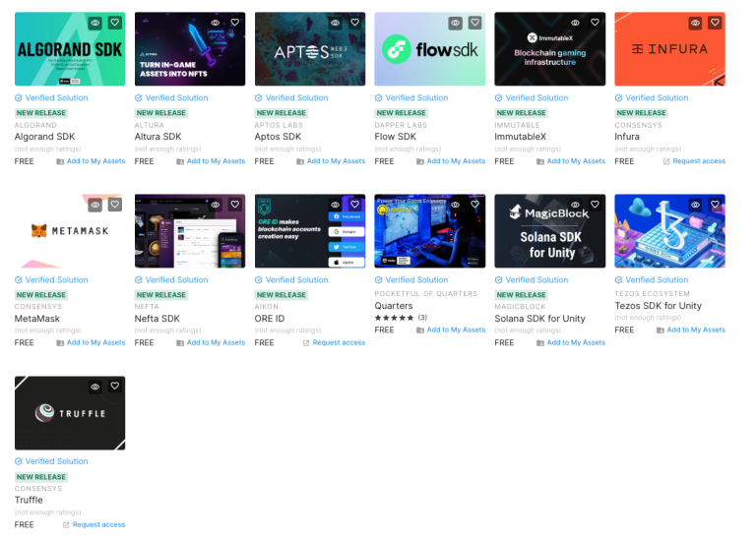756x541 pixels.
Task: Click quick-look eye icon on Altura SDK card
Action: point(216,23)
